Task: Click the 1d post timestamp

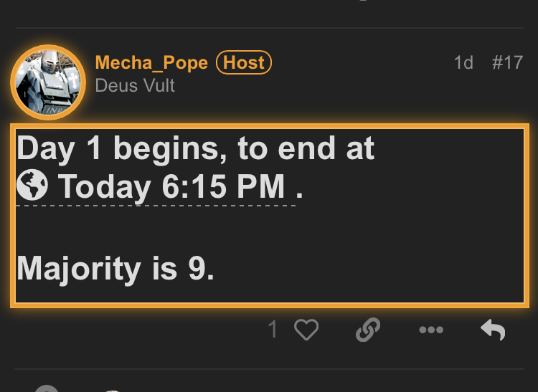Action: tap(463, 63)
